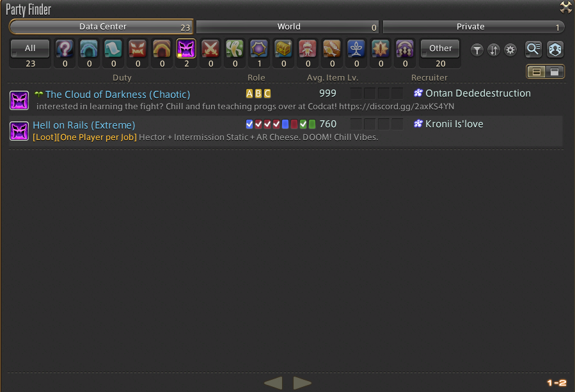This screenshot has height=392, width=575.
Task: Click the Cloud of Darkness listing icon
Action: [x=19, y=100]
